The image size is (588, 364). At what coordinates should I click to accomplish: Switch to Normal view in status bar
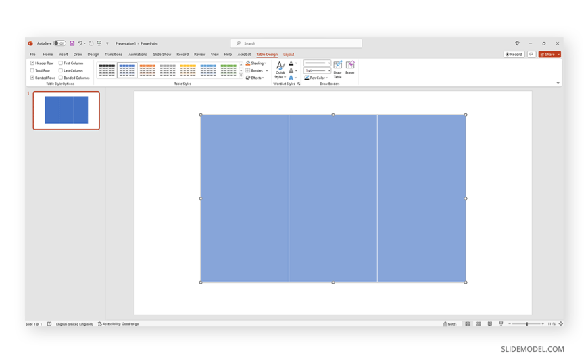467,324
